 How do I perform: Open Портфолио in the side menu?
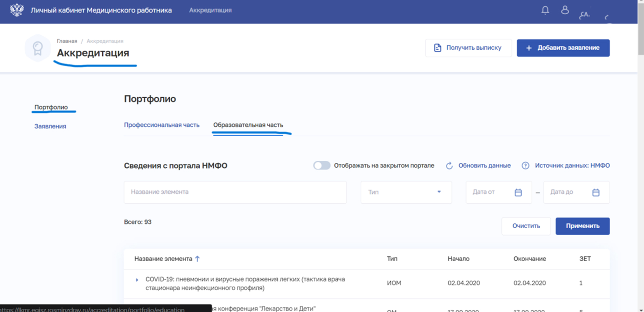tap(51, 107)
